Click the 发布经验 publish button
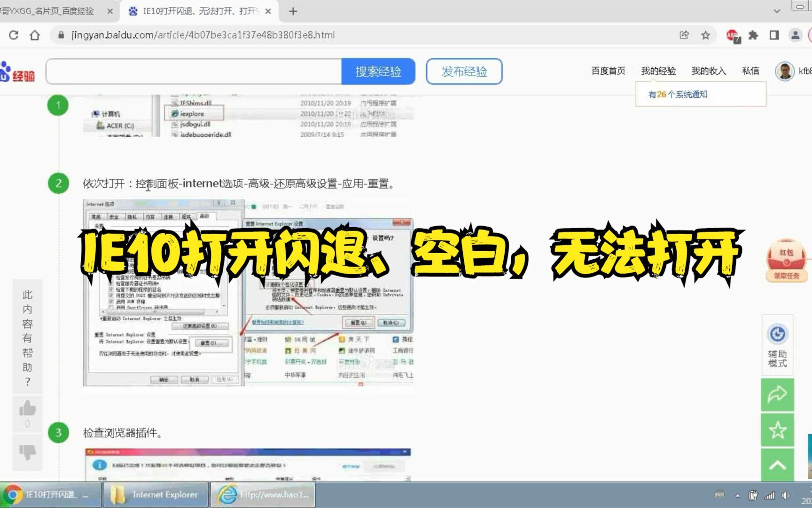Viewport: 812px width, 508px height. pyautogui.click(x=464, y=71)
